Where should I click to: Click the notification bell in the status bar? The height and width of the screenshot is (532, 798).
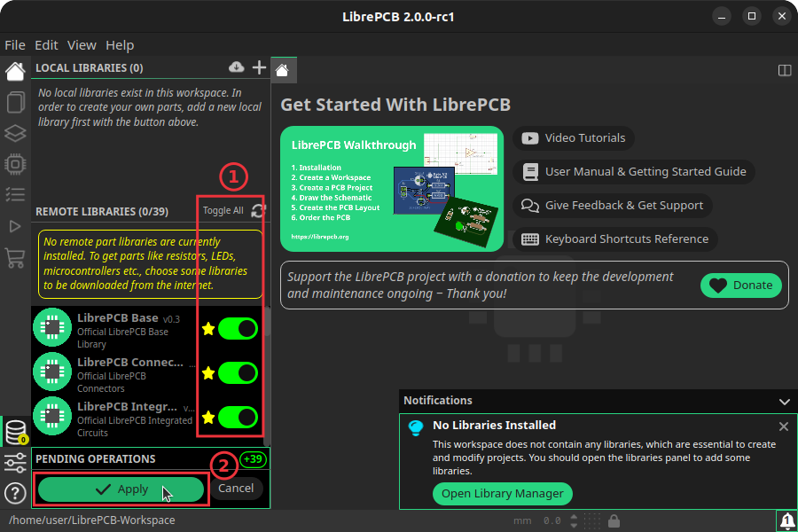pos(786,520)
